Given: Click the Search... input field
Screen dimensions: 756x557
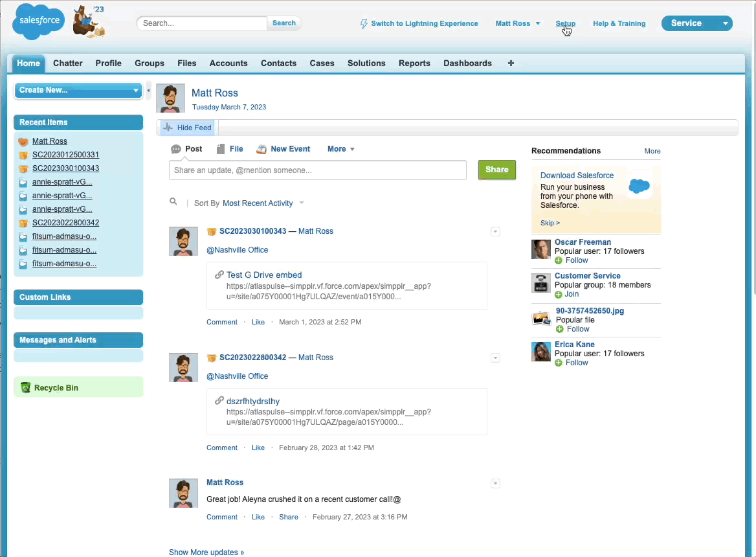Looking at the screenshot, I should (x=202, y=23).
